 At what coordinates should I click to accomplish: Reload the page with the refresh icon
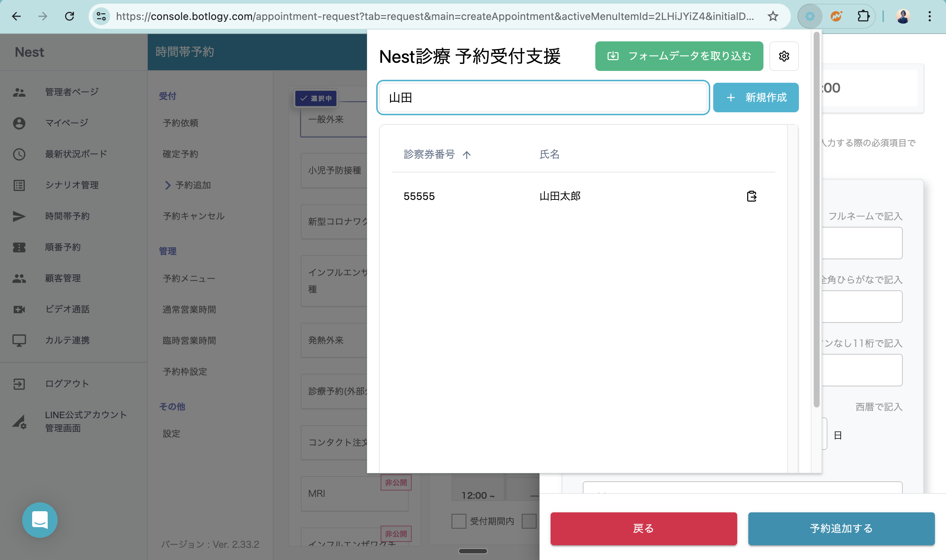pos(69,16)
